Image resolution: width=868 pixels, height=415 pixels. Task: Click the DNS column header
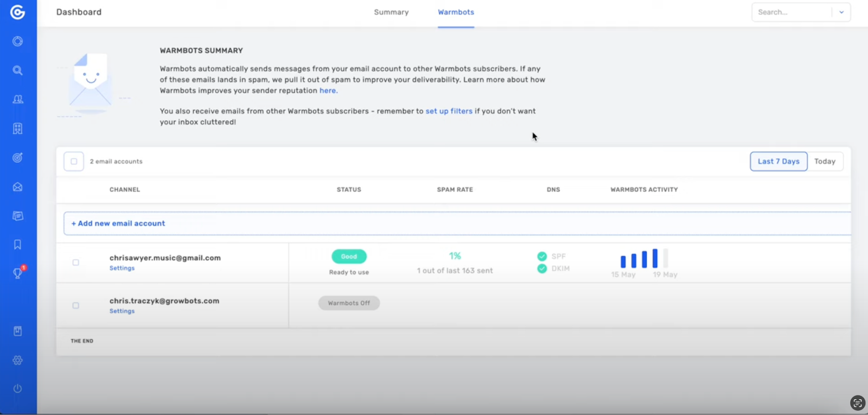click(553, 189)
